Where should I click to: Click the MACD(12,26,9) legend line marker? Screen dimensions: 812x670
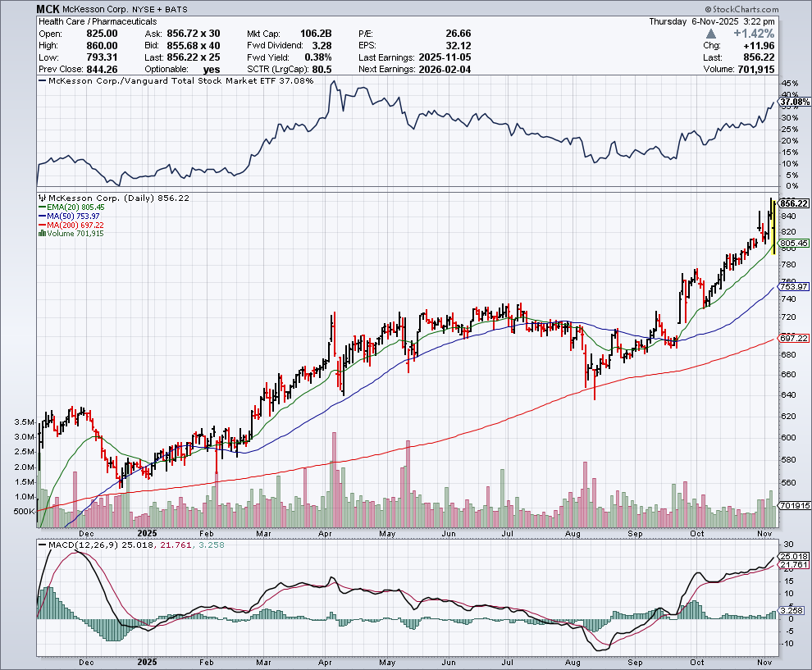pyautogui.click(x=41, y=545)
